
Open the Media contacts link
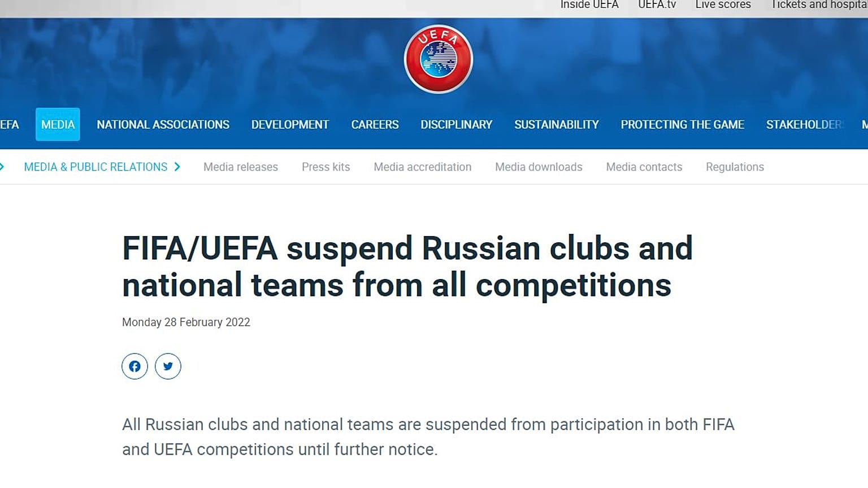tap(644, 167)
